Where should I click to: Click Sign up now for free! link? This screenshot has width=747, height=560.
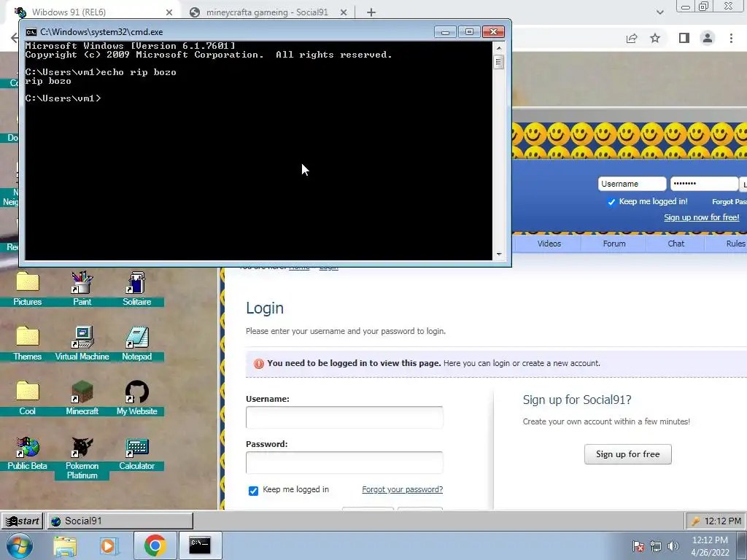(x=701, y=217)
